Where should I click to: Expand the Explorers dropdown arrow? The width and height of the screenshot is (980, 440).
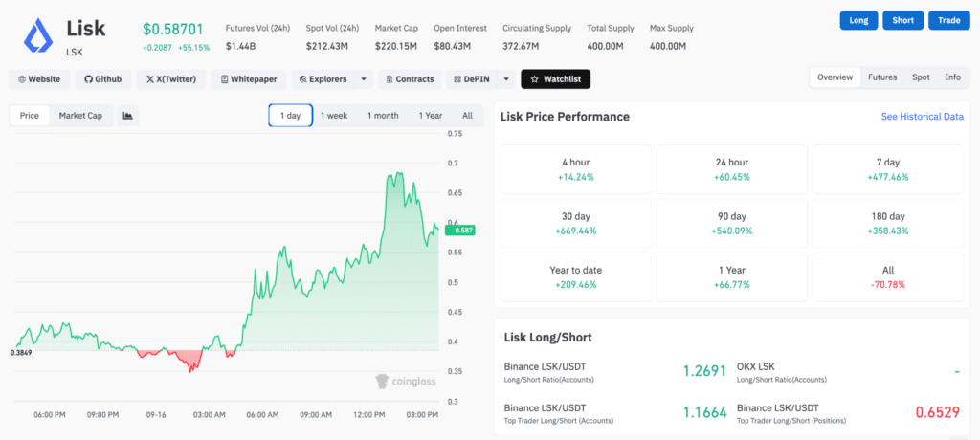pos(364,79)
